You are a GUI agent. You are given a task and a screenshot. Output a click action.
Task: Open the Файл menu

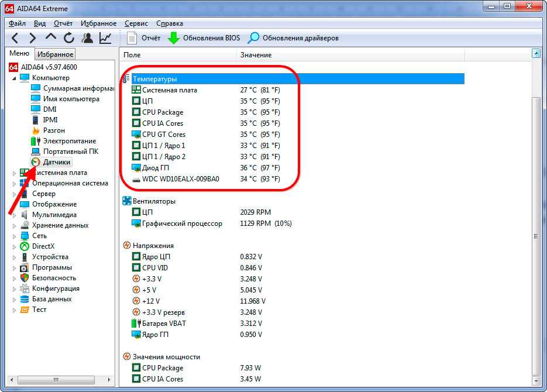(x=17, y=23)
